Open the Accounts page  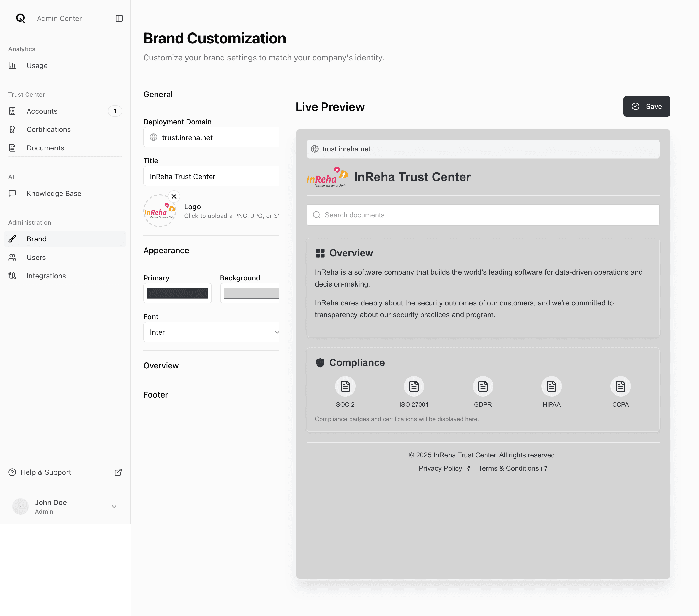click(65, 111)
